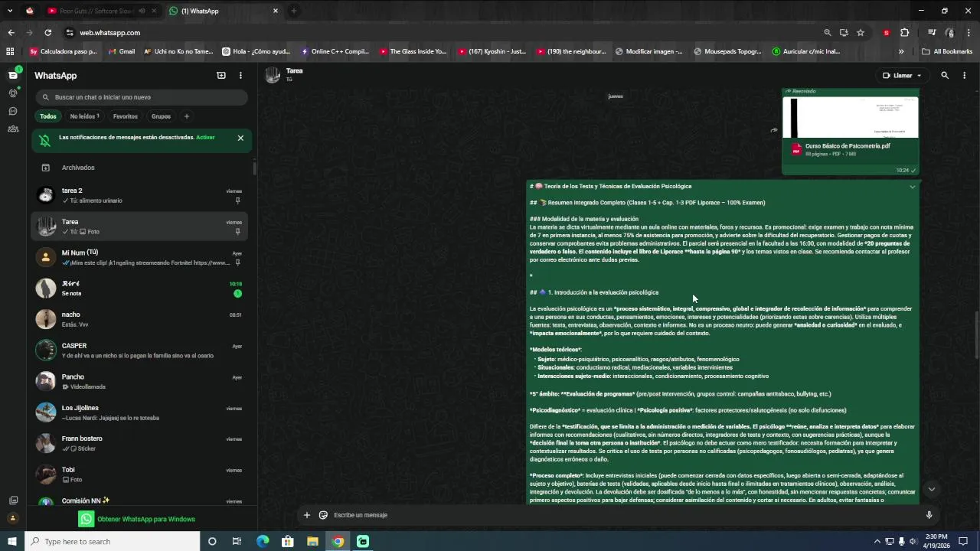Select the No leídos filter tab
This screenshot has height=551, width=980.
point(84,116)
